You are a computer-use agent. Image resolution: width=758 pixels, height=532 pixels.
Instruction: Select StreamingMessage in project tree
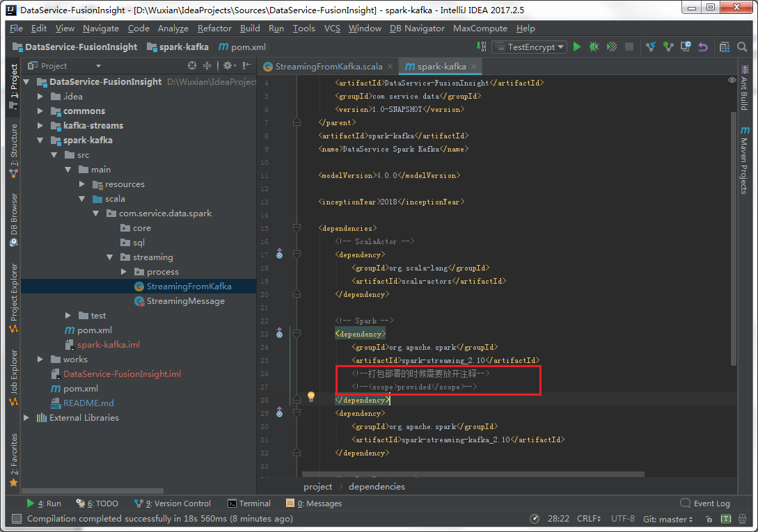coord(186,301)
